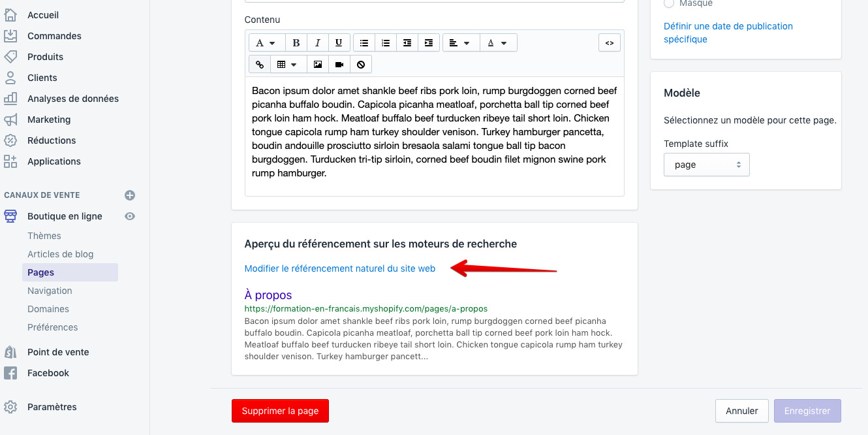This screenshot has height=435, width=868.
Task: Insert a bulleted list
Action: pos(364,43)
